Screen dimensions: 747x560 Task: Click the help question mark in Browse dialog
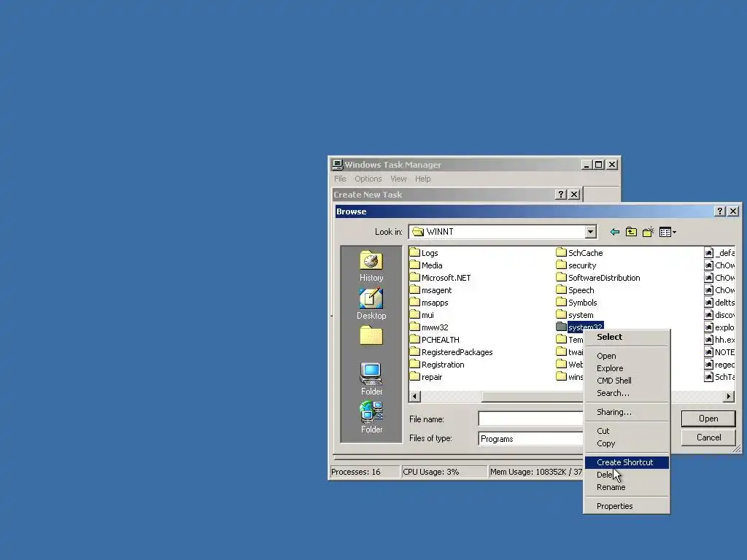pyautogui.click(x=720, y=211)
